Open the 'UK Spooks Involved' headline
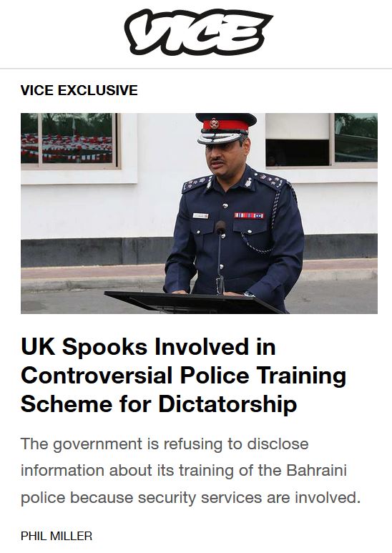Viewport: 392px width, 553px height. [x=184, y=375]
